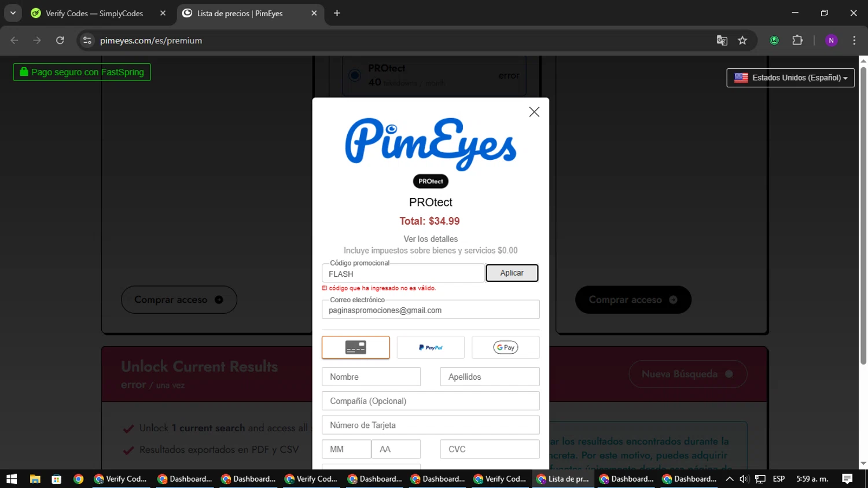Open Microsoft Store from the taskbar
The height and width of the screenshot is (488, 868).
click(x=57, y=479)
